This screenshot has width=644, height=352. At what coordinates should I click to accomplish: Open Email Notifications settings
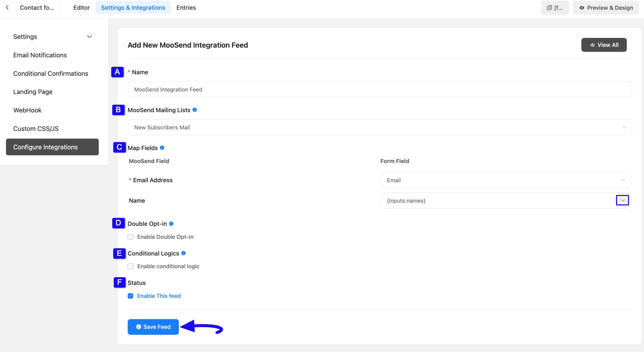pyautogui.click(x=40, y=55)
